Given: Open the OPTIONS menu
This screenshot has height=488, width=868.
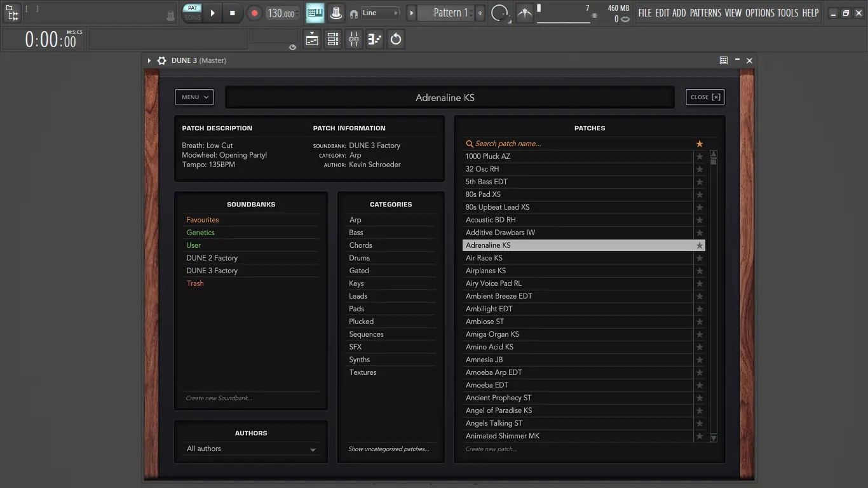Looking at the screenshot, I should pyautogui.click(x=760, y=13).
